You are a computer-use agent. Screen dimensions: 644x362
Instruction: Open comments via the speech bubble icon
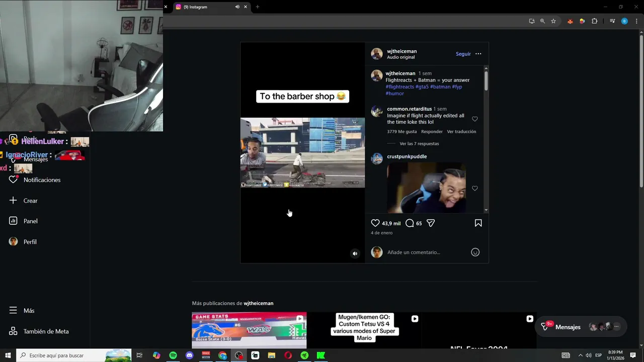click(x=410, y=223)
